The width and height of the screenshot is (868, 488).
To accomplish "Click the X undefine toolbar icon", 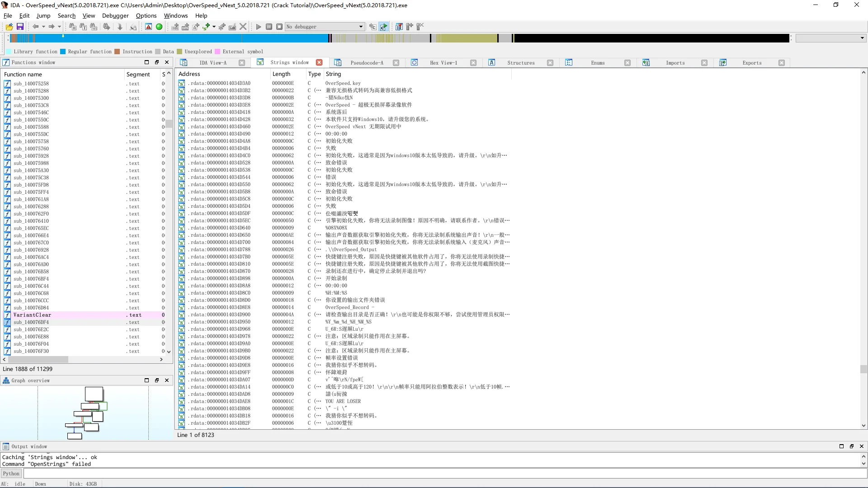I will pos(243,27).
